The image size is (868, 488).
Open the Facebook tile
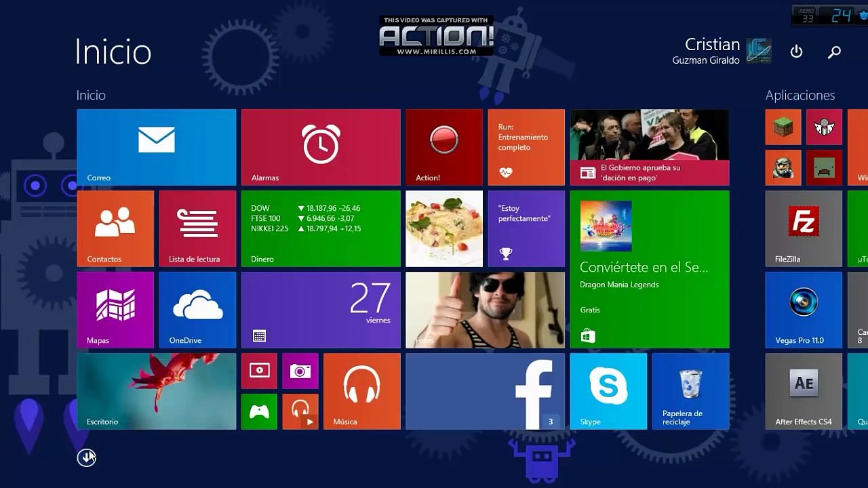(x=485, y=391)
